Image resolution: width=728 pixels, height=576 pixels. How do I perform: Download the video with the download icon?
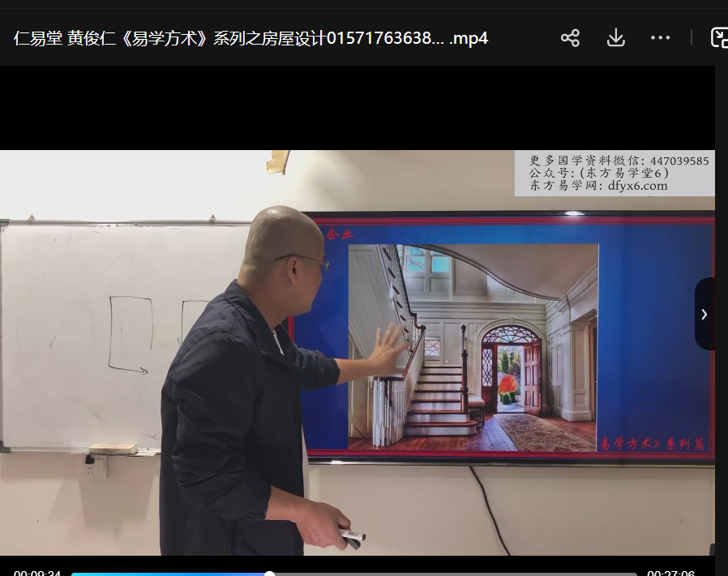click(615, 38)
